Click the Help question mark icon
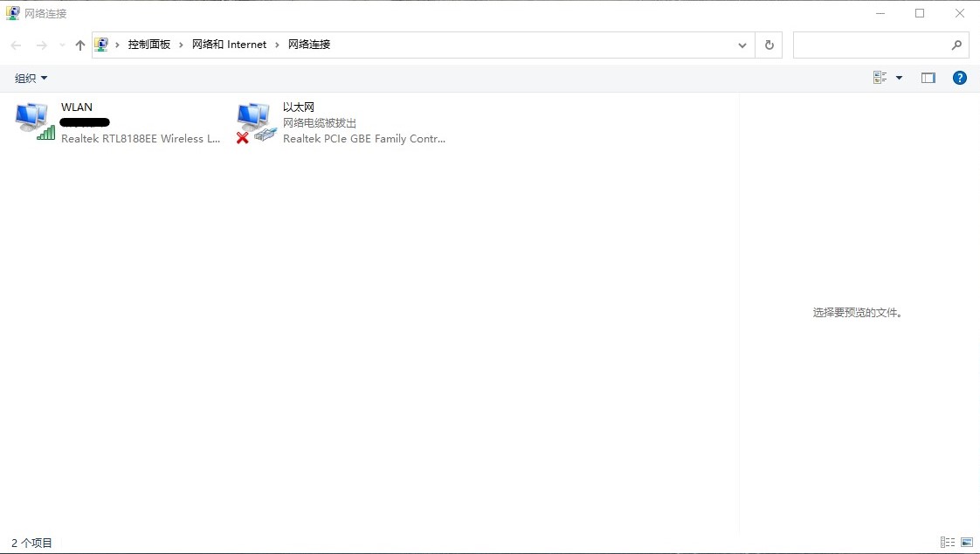The image size is (980, 554). (x=959, y=77)
